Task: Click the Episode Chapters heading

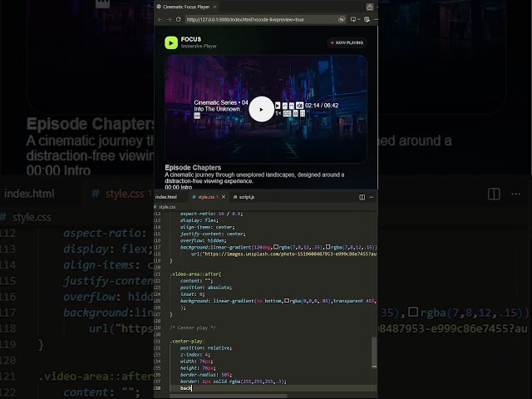Action: pos(193,168)
